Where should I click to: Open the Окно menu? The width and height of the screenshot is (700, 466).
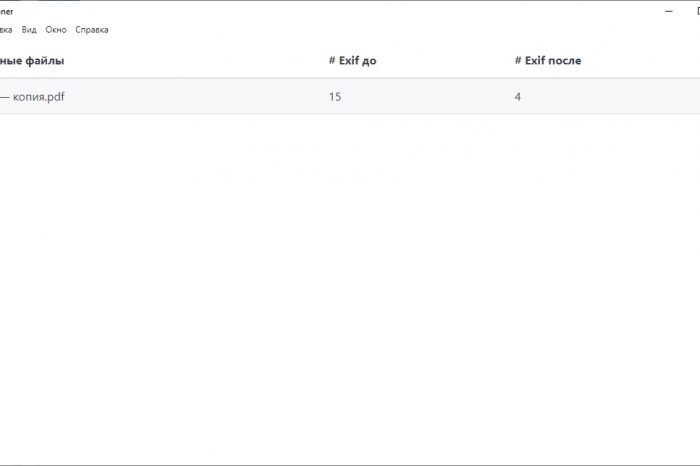click(x=56, y=30)
